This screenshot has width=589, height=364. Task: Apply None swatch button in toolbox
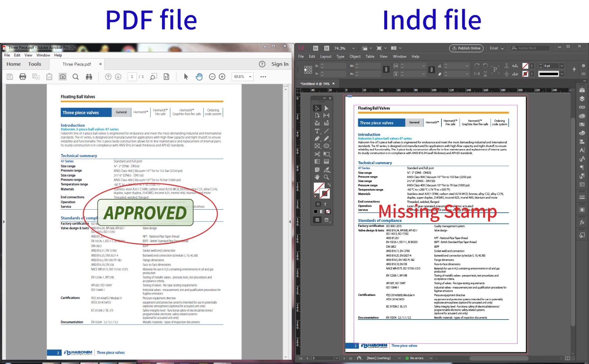tap(328, 212)
